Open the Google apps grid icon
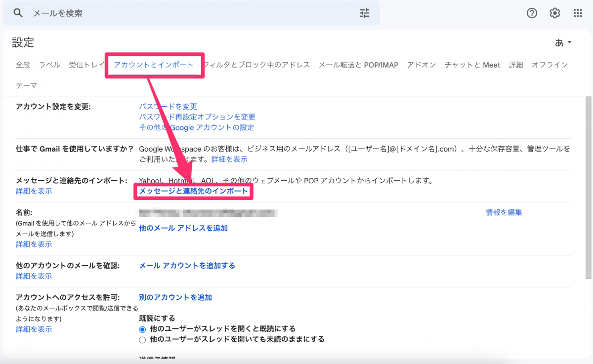Screen dimensions: 593x364 point(577,13)
